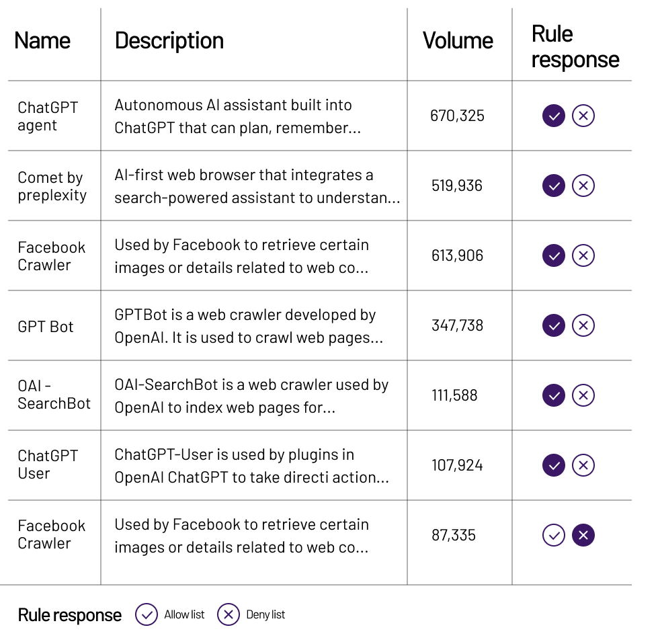The width and height of the screenshot is (660, 644).
Task: Click the Rule response column header
Action: [575, 46]
